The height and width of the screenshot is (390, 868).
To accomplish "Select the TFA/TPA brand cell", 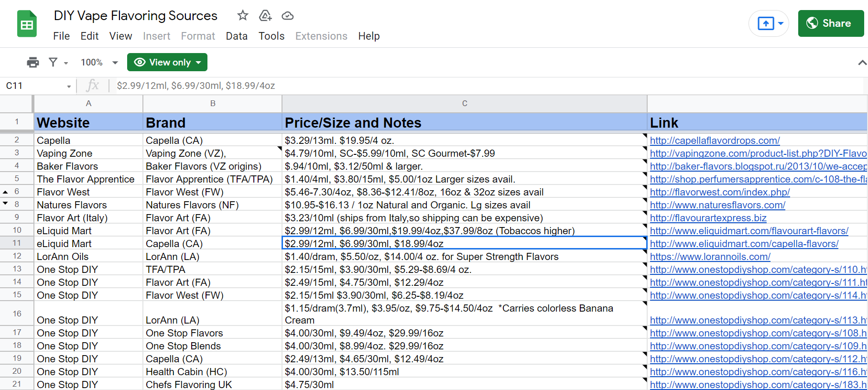I will pyautogui.click(x=213, y=270).
